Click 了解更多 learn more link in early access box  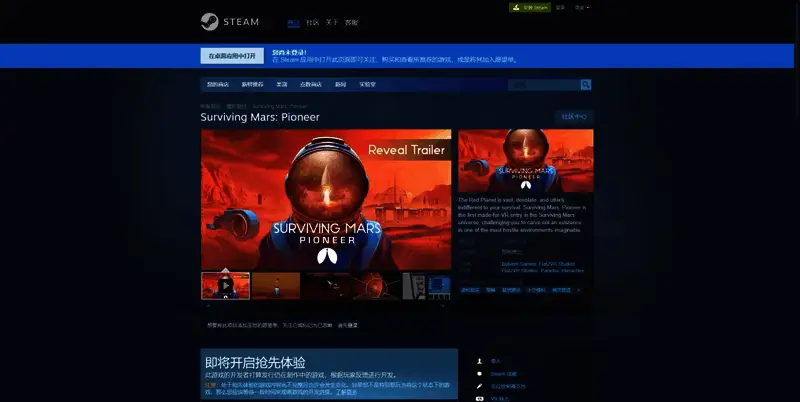coord(346,393)
